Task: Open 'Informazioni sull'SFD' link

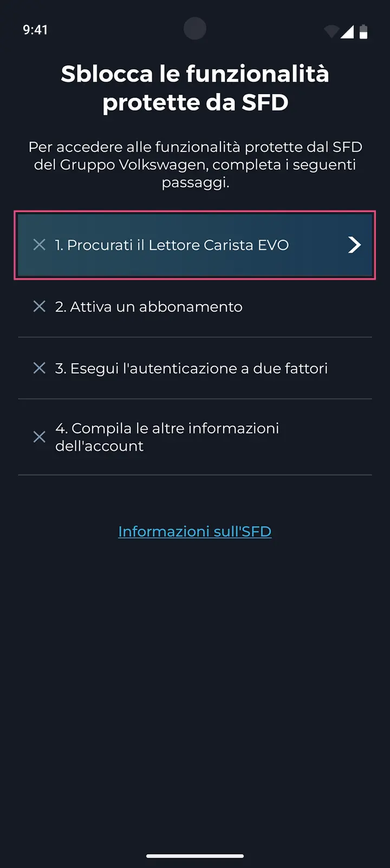Action: tap(194, 531)
